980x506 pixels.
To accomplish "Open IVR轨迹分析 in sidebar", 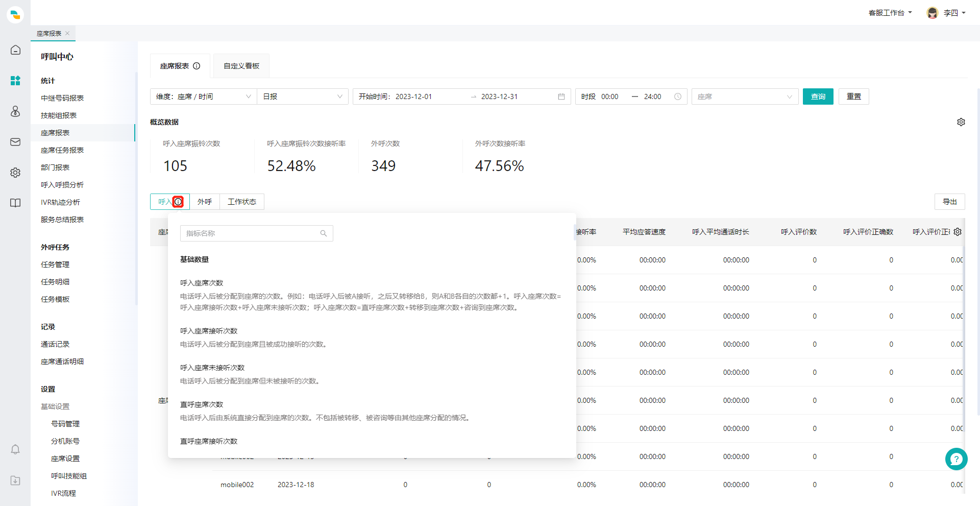I will point(60,202).
